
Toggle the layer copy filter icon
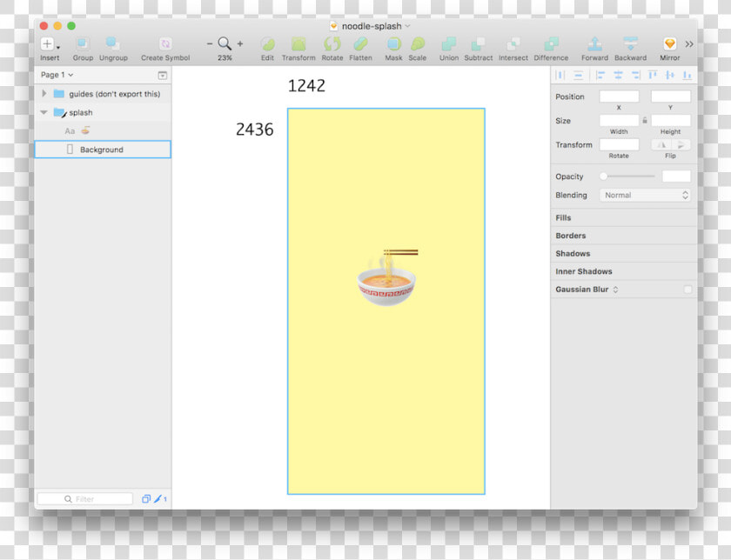(146, 499)
